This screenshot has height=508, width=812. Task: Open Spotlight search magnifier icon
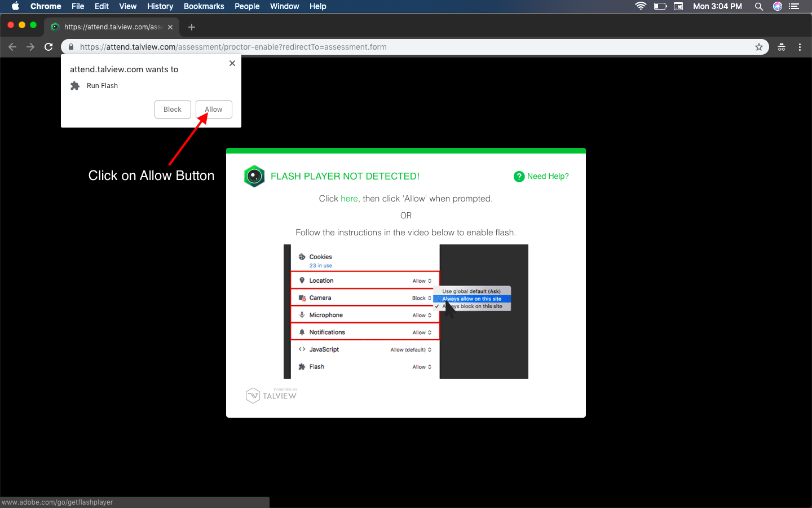point(759,6)
